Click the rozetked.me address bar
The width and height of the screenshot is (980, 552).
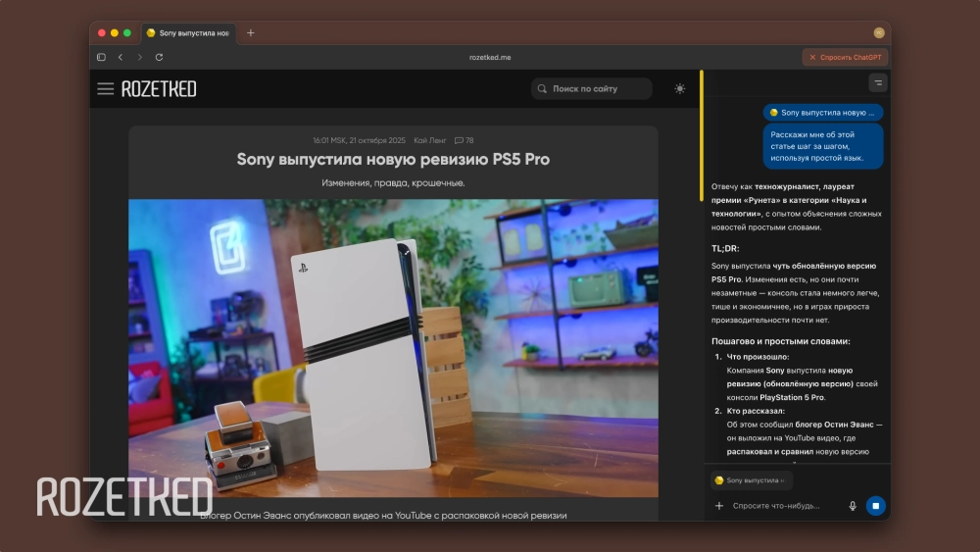click(x=490, y=58)
